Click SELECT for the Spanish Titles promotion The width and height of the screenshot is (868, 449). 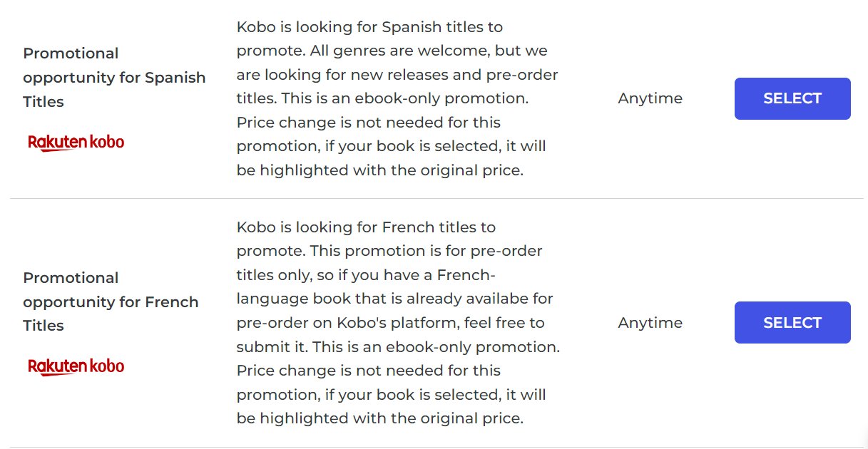click(x=792, y=98)
